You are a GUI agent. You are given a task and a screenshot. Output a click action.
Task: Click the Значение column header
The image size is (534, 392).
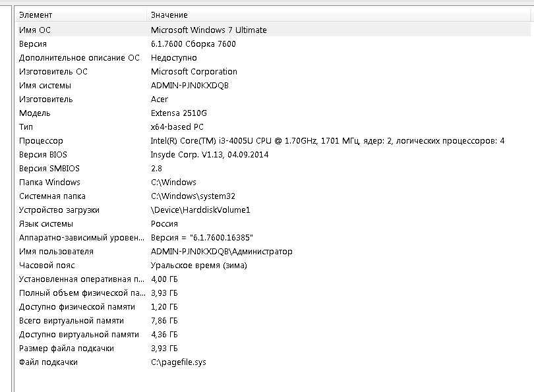[338, 15]
